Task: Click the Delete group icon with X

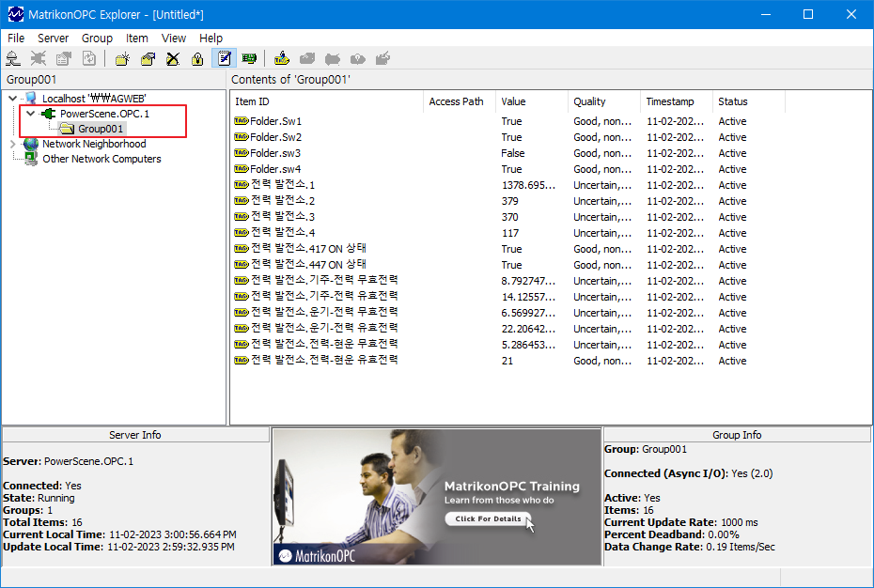Action: click(x=173, y=59)
